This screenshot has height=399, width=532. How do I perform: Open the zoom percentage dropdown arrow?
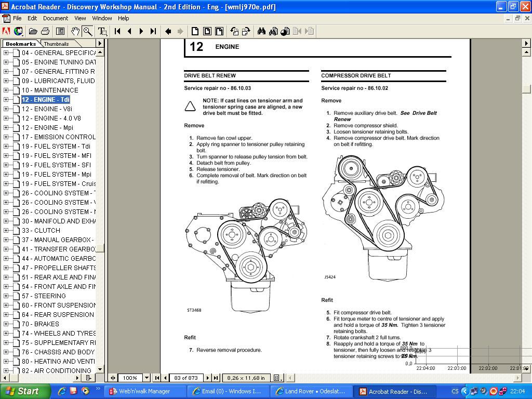click(147, 378)
